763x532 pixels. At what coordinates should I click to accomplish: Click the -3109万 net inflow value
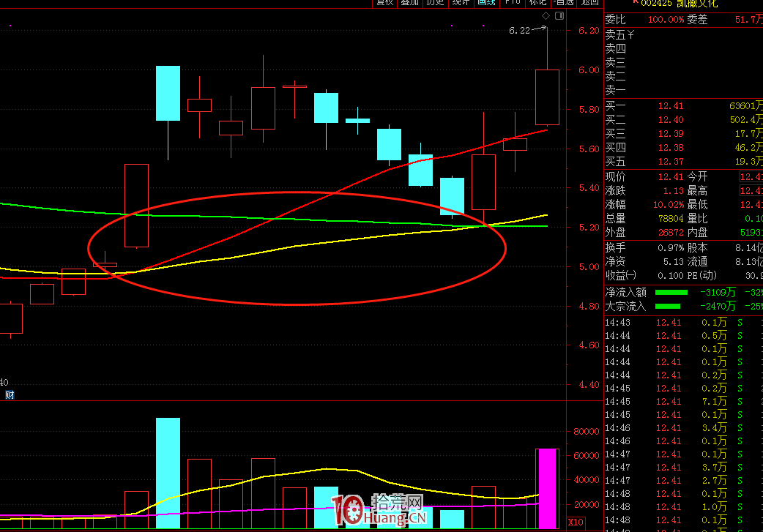pos(718,292)
